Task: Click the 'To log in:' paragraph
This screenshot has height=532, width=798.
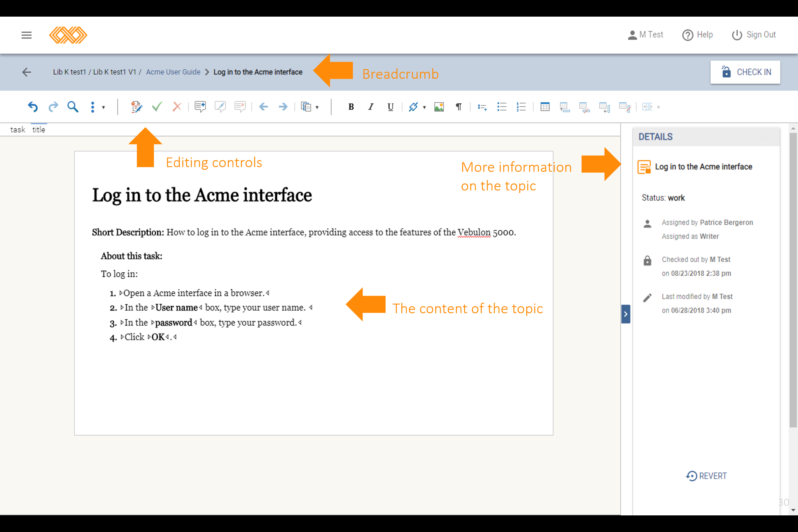Action: pyautogui.click(x=119, y=274)
